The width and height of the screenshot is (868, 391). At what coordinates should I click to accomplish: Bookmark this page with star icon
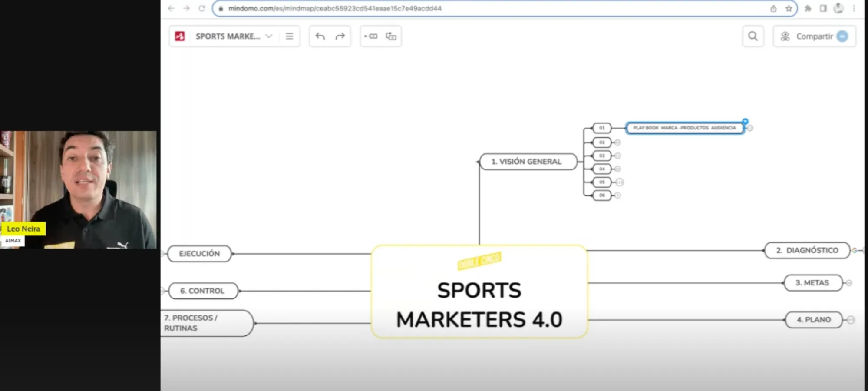(x=789, y=9)
